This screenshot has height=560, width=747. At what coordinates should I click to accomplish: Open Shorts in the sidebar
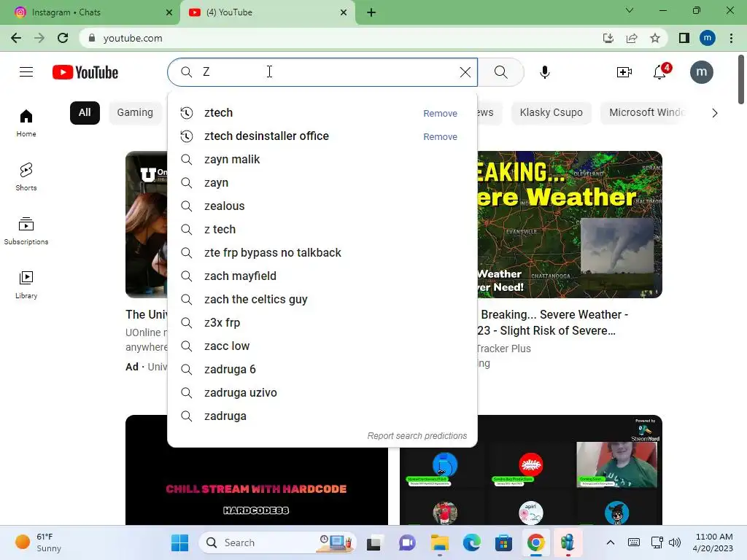click(26, 176)
